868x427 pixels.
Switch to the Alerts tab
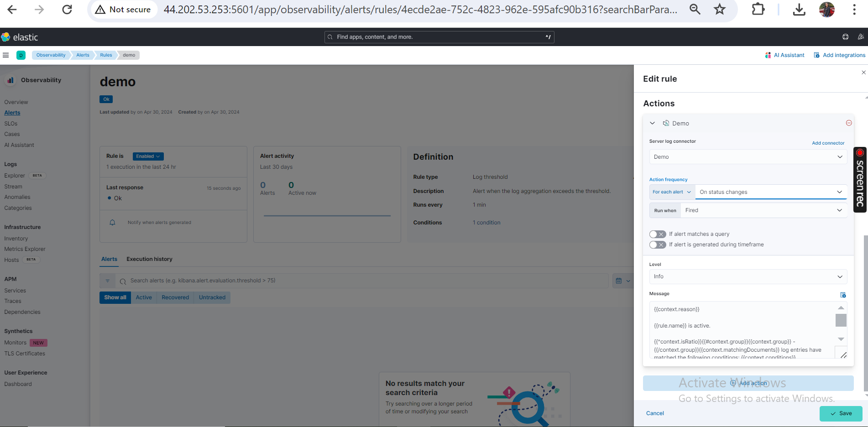[109, 259]
